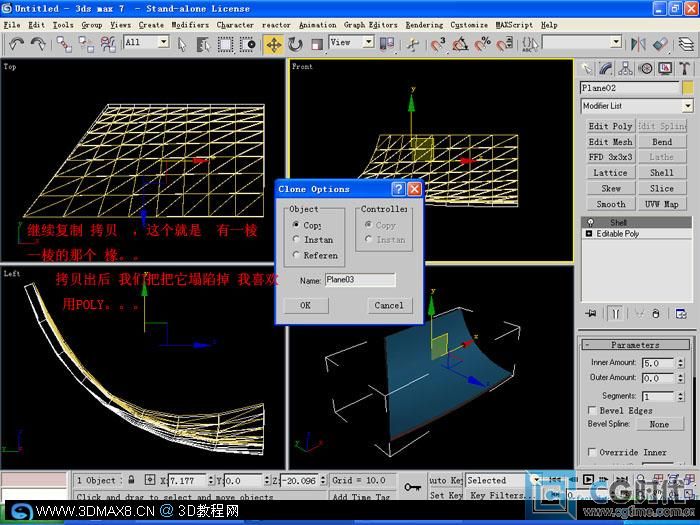Toggle Select and Manipulate tool
Screen dimensions: 700x525
(x=413, y=44)
